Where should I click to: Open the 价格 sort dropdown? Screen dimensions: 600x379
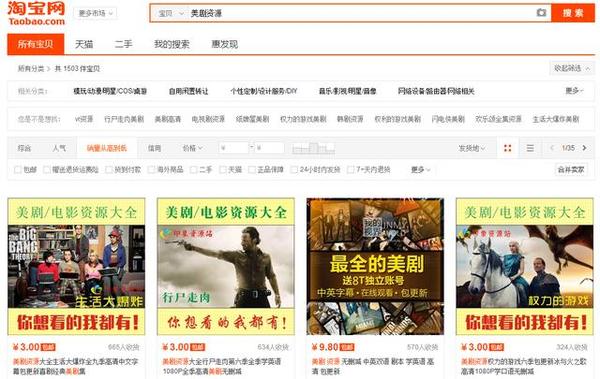click(192, 148)
